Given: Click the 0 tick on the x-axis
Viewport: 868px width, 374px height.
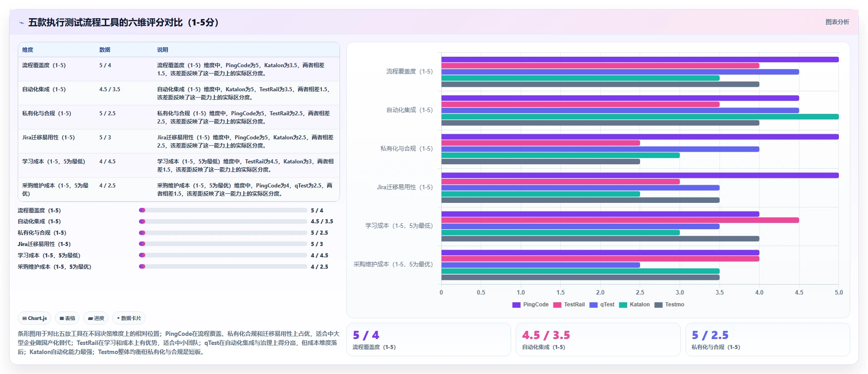Looking at the screenshot, I should click(x=441, y=293).
